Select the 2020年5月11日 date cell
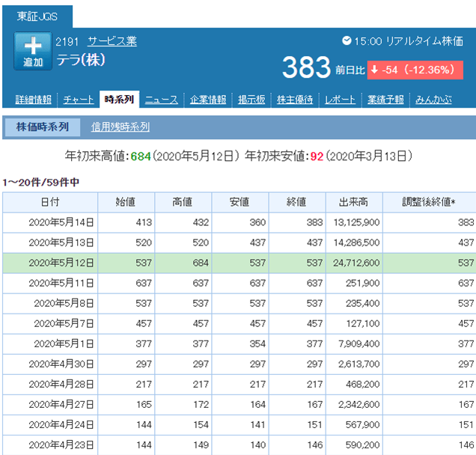 [x=50, y=284]
